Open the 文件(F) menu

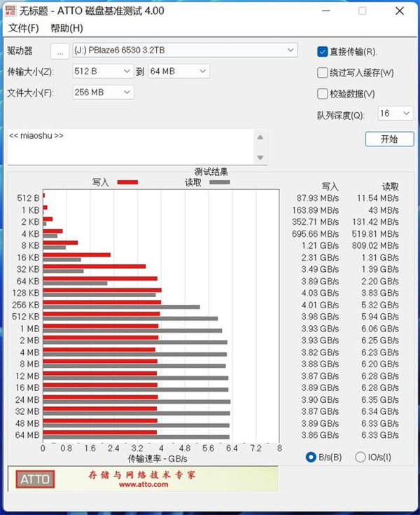click(x=23, y=28)
